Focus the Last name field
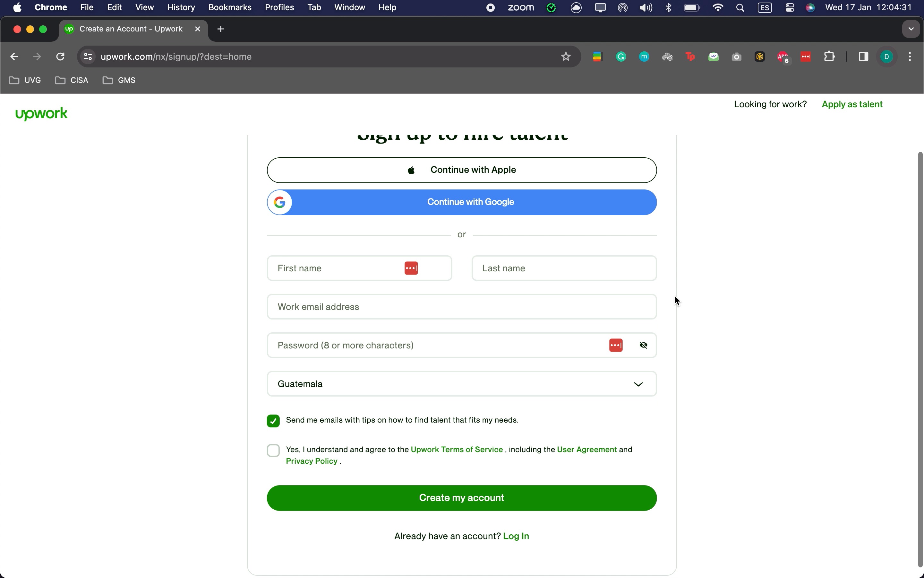 point(564,268)
